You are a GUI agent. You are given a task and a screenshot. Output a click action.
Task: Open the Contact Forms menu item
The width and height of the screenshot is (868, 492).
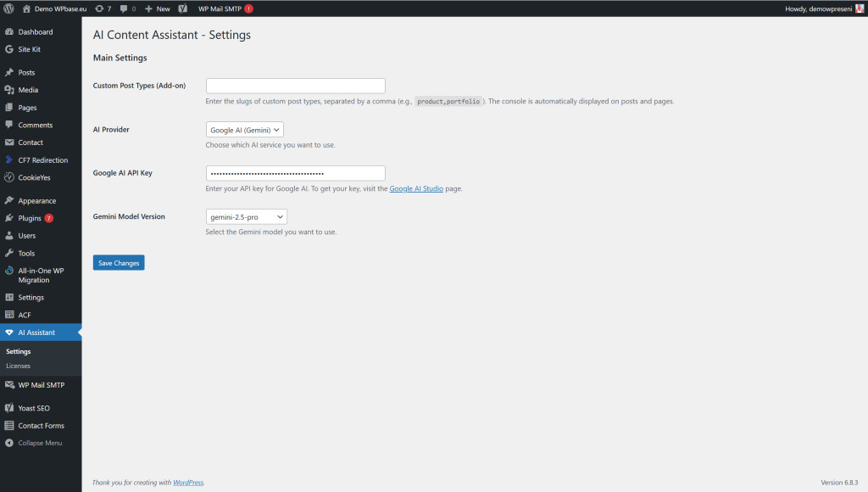tap(41, 426)
